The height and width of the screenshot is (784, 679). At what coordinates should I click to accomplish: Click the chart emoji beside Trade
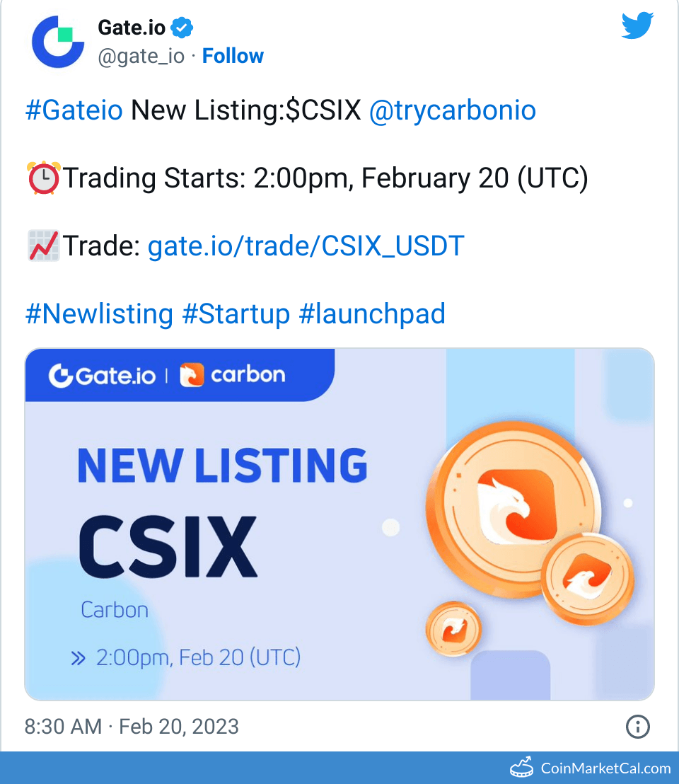click(43, 246)
